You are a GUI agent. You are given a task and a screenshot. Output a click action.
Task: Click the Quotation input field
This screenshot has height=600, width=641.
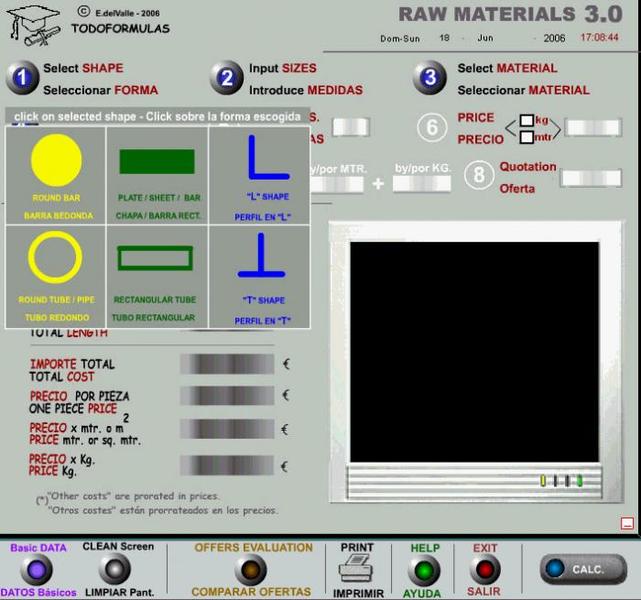[x=591, y=179]
